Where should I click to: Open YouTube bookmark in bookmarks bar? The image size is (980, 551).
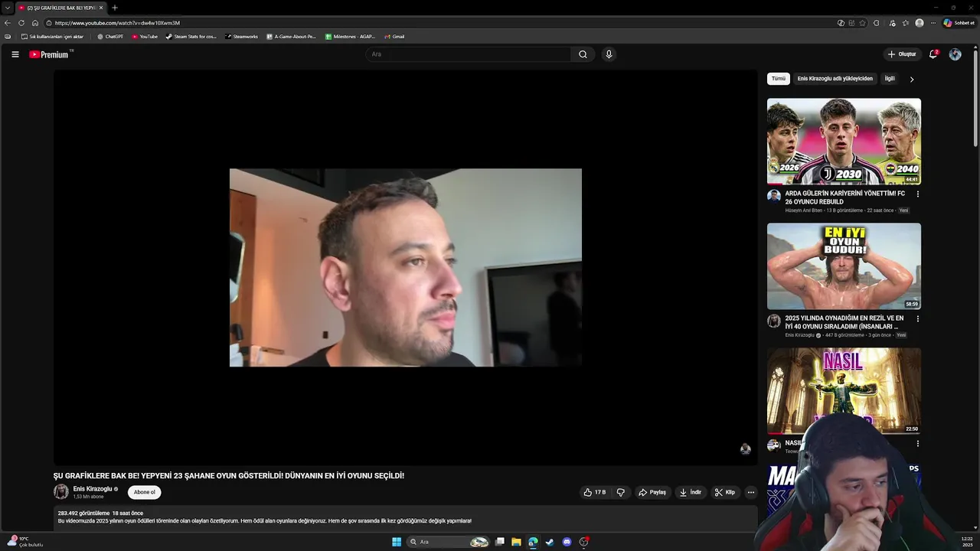pyautogui.click(x=145, y=37)
